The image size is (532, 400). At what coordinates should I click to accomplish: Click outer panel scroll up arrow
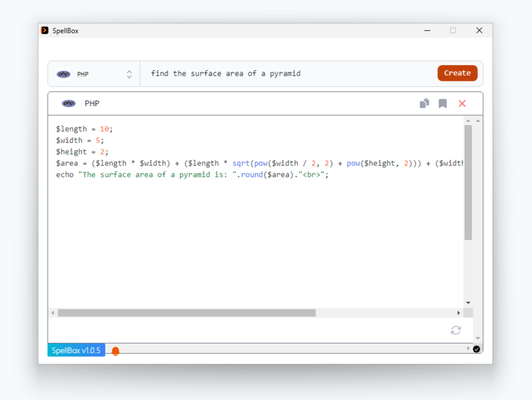point(478,121)
